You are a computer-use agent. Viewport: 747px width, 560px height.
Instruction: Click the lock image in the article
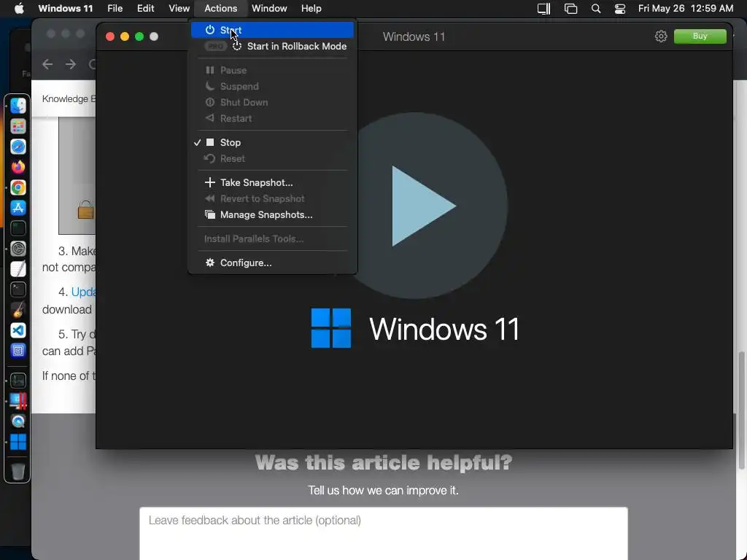pyautogui.click(x=86, y=209)
